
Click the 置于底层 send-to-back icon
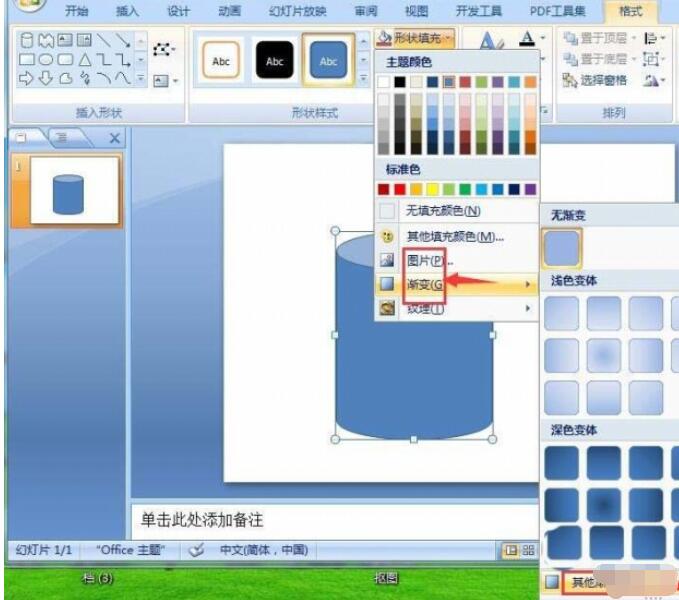click(x=570, y=59)
